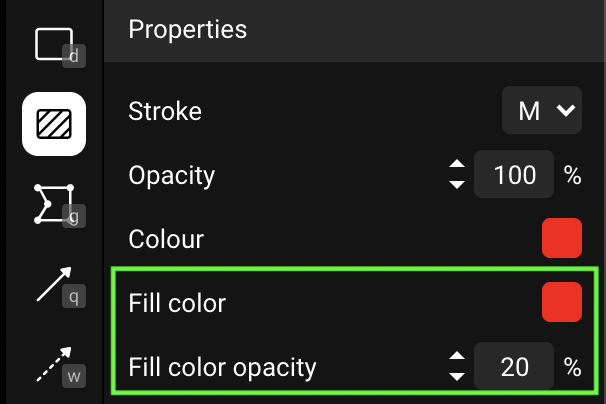Click the Opacity value field showing 100

[514, 175]
